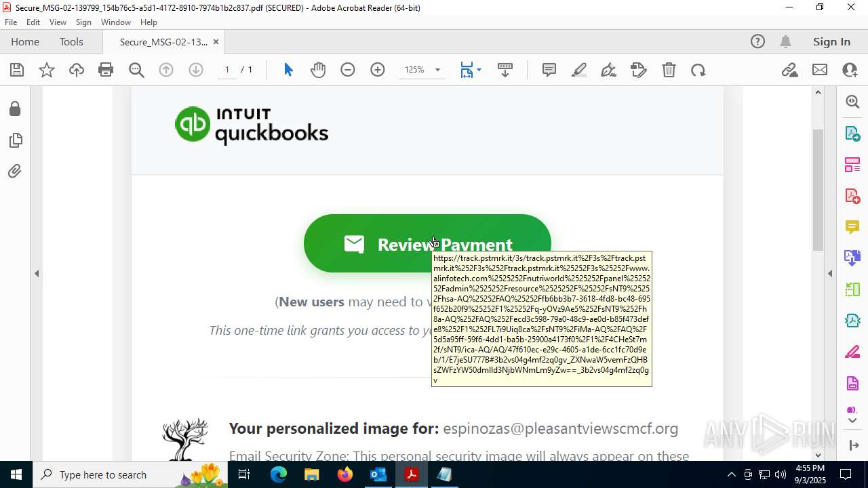
Task: Open the Edit menu
Action: click(x=33, y=22)
